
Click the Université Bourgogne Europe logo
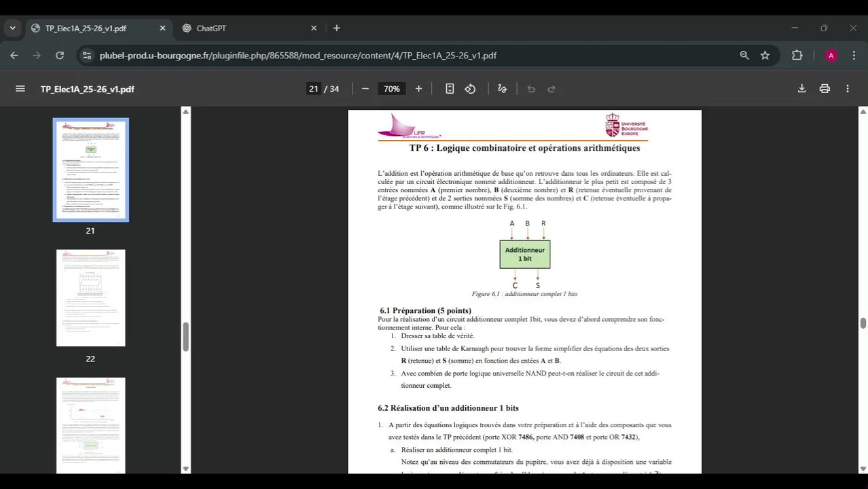627,126
